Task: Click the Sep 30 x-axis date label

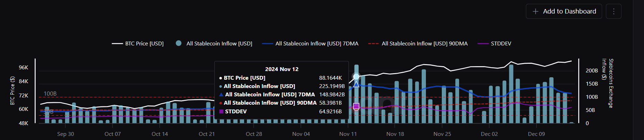Action: point(65,134)
